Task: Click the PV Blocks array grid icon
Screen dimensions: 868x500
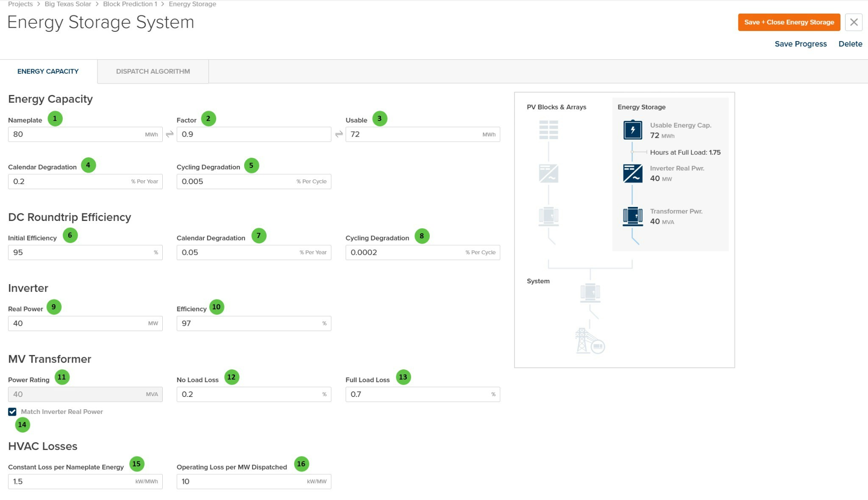Action: [x=548, y=130]
